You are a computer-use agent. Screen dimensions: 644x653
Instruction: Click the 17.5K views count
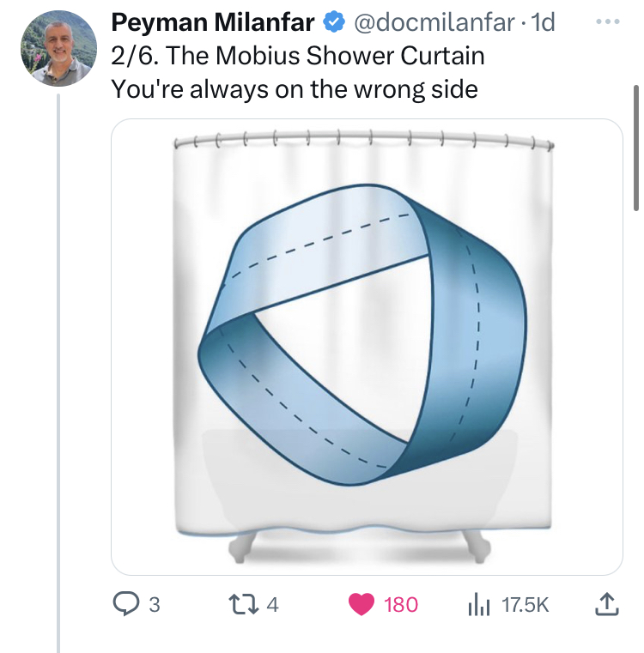click(x=524, y=605)
